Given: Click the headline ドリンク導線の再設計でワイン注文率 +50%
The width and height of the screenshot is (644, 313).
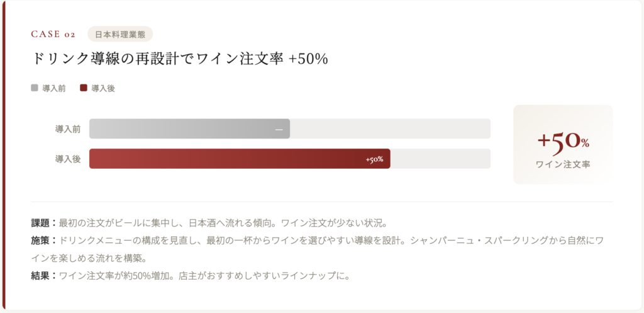Looking at the screenshot, I should point(179,59).
